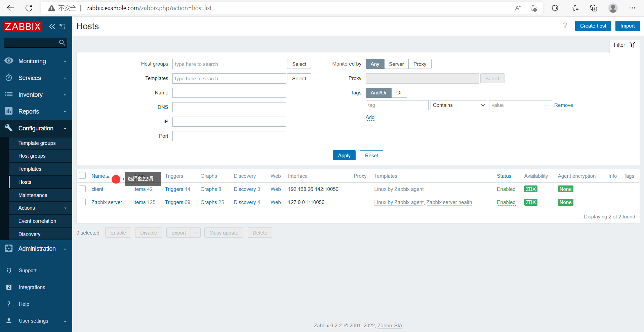Add page to favorites star icon
This screenshot has height=332, width=644.
coord(533,8)
